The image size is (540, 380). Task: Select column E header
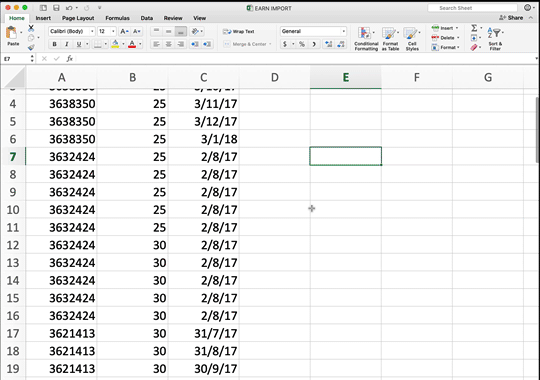pyautogui.click(x=345, y=77)
